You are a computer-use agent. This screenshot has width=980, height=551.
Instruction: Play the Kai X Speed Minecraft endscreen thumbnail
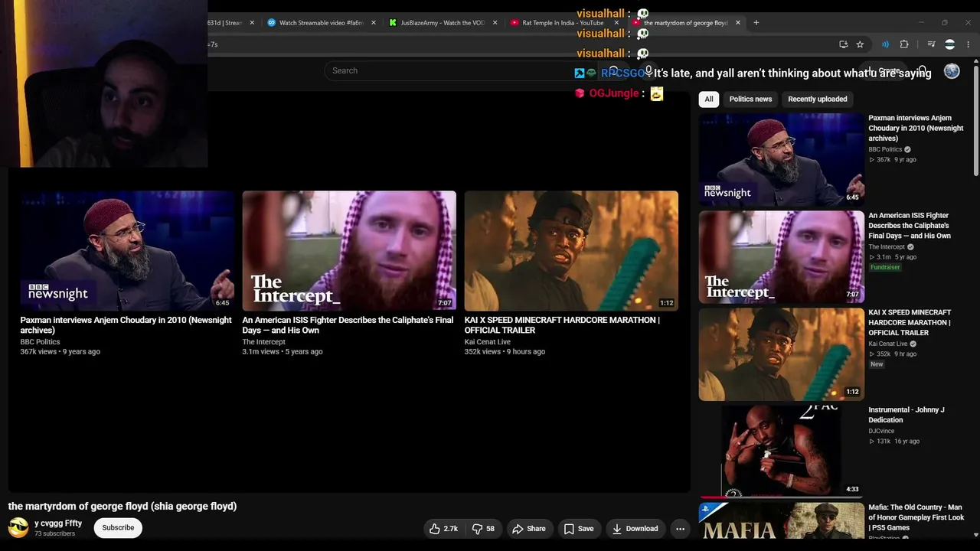pos(571,250)
